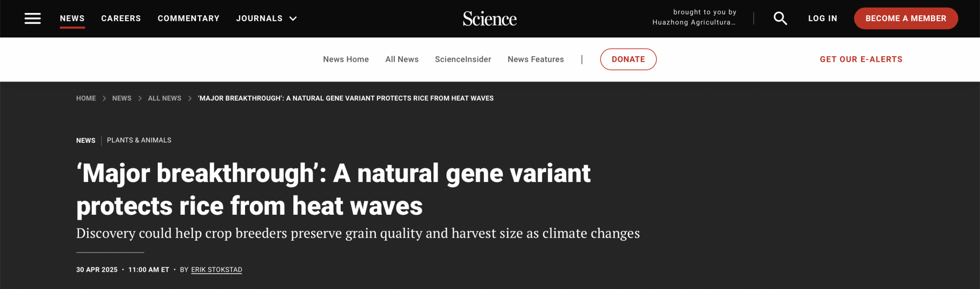
Task: Open the ScienceInsider section
Action: 463,59
